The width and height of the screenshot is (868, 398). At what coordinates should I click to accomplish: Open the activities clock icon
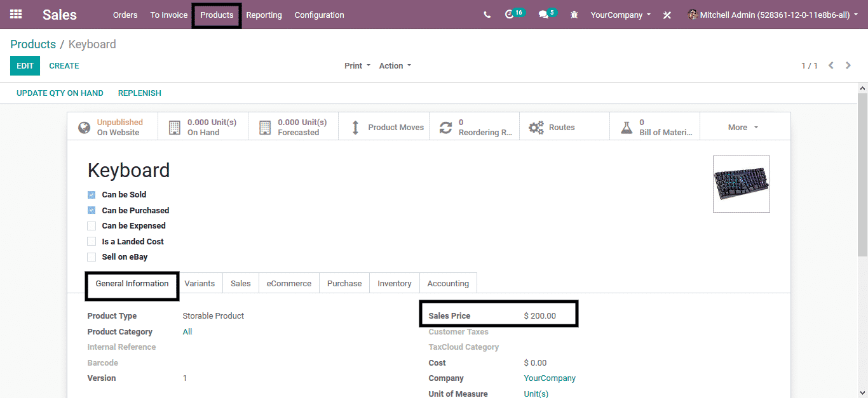click(x=510, y=15)
